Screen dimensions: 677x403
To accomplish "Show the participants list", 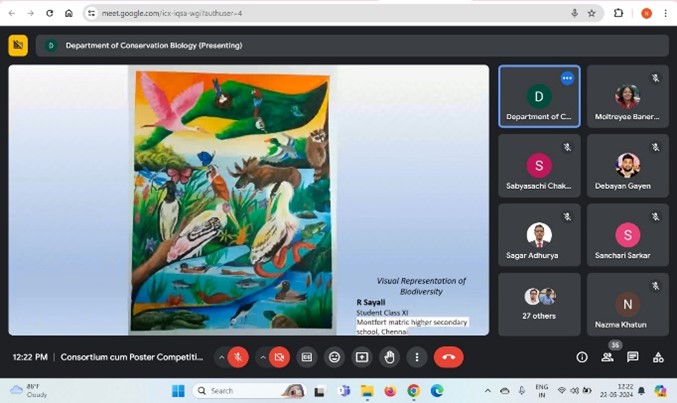I will pos(607,357).
